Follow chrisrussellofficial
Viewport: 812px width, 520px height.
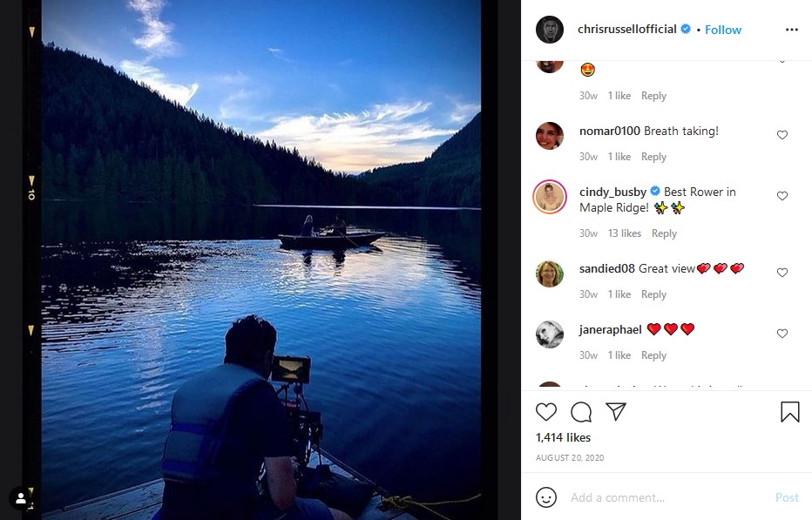click(722, 29)
